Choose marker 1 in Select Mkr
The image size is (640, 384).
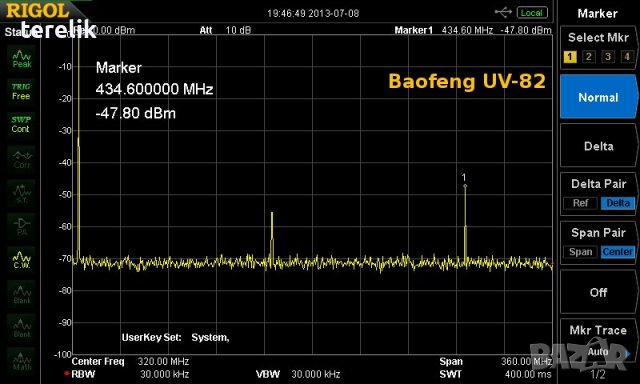tap(570, 57)
